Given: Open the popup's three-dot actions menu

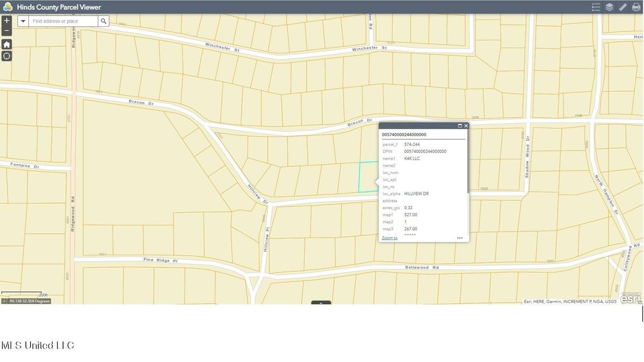Looking at the screenshot, I should click(460, 238).
